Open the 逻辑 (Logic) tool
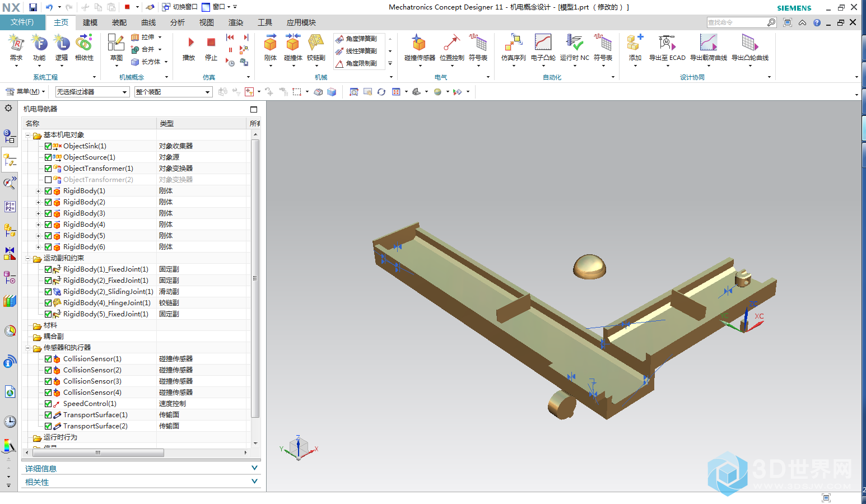Viewport: 866px width, 504px height. [x=61, y=47]
